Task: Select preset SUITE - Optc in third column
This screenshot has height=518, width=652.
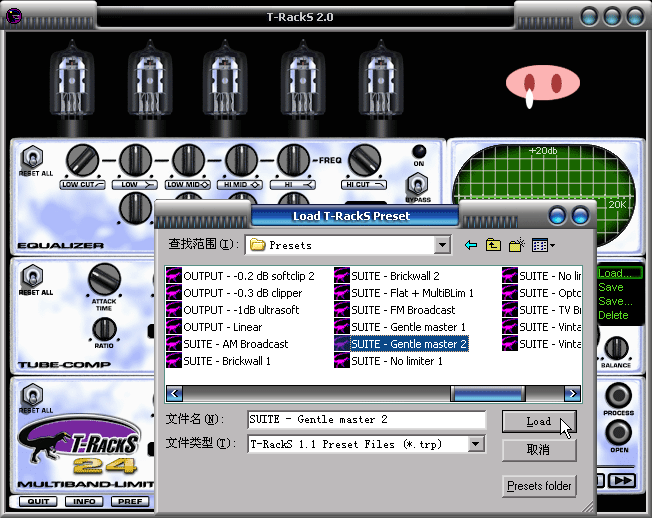Action: (x=541, y=293)
